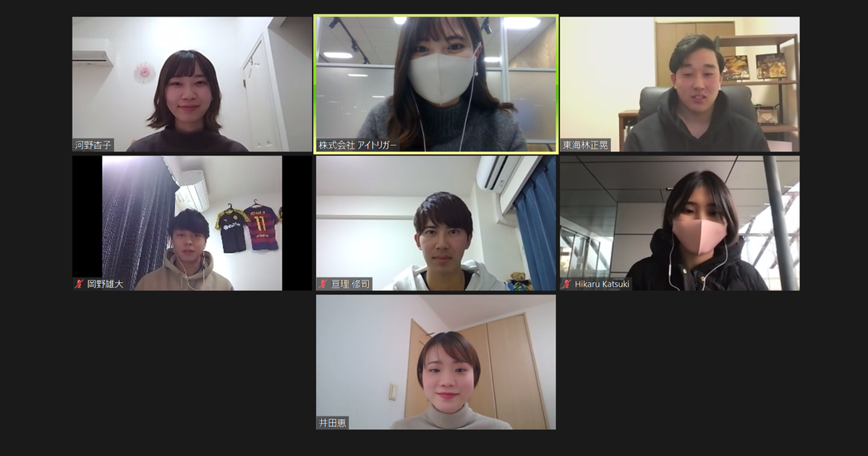
Task: Click the 亘理 修司 name label text
Action: point(350,284)
